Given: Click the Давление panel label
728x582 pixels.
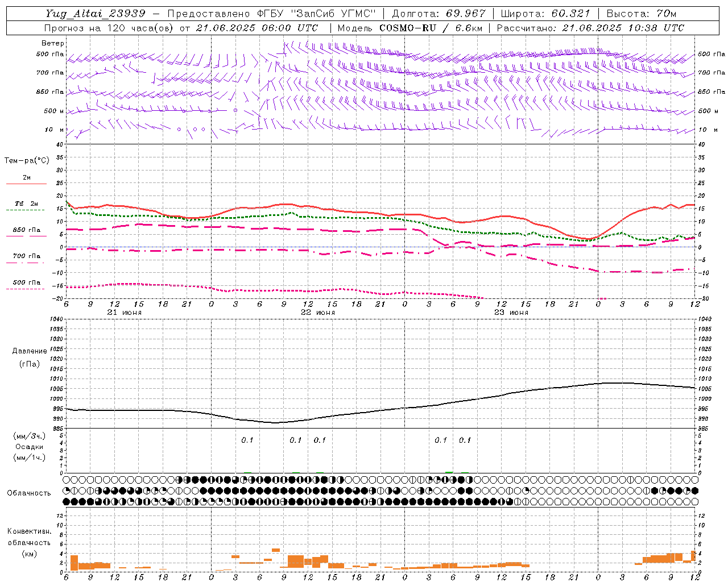Looking at the screenshot, I should coord(30,351).
